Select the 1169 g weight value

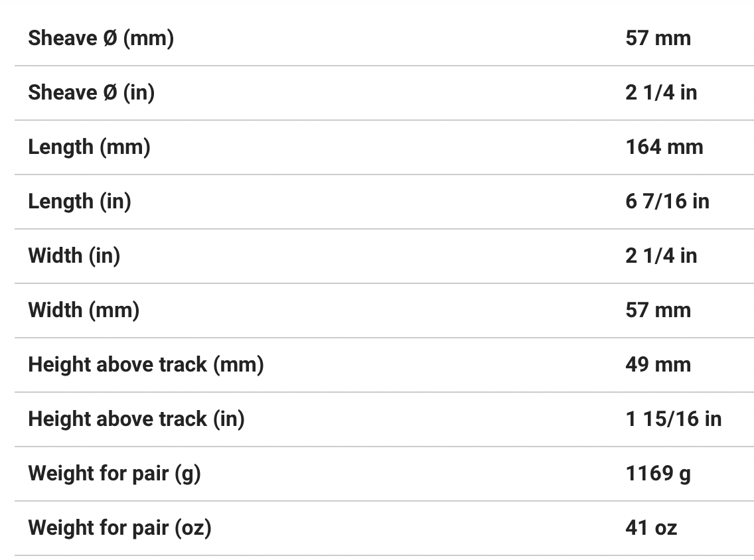tap(657, 474)
